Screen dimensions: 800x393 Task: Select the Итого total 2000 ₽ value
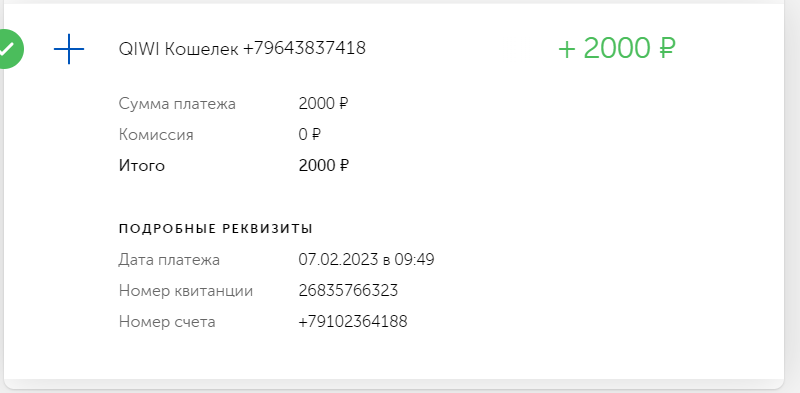(x=323, y=165)
